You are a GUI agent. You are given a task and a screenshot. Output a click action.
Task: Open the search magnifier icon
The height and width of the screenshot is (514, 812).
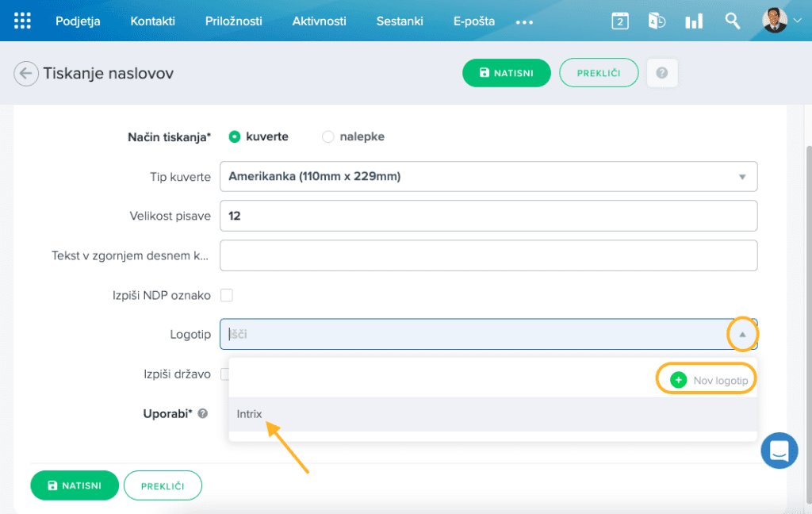tap(733, 21)
